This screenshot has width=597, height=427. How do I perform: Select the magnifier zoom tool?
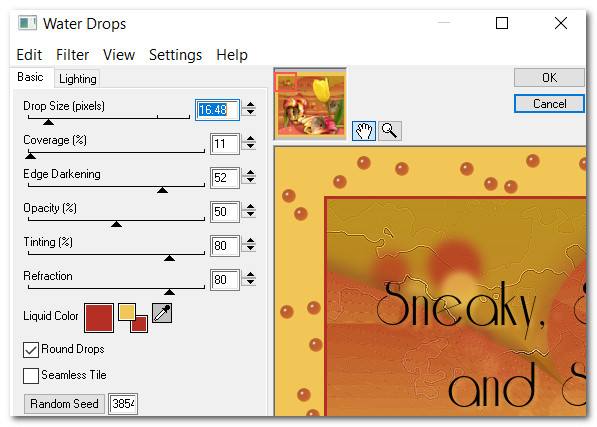pos(389,131)
